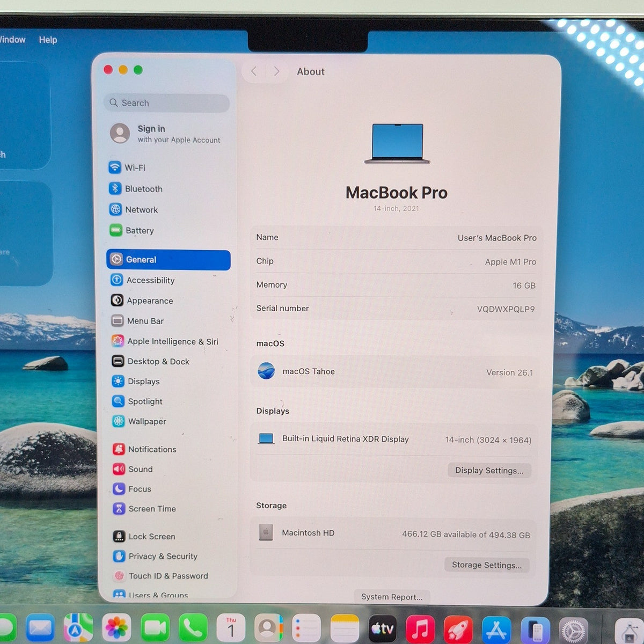Click the Display Settings... button
Image resolution: width=644 pixels, height=644 pixels.
click(x=489, y=470)
